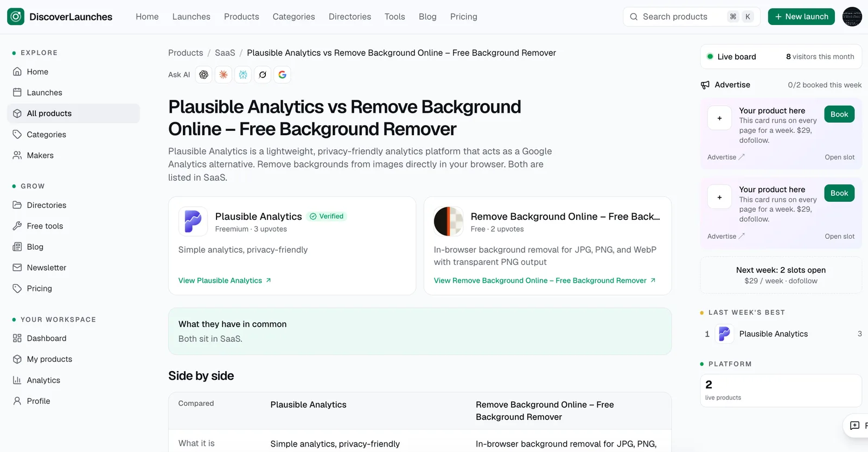Click the Plausible logo in Last Week's Best
This screenshot has width=868, height=452.
pos(724,334)
